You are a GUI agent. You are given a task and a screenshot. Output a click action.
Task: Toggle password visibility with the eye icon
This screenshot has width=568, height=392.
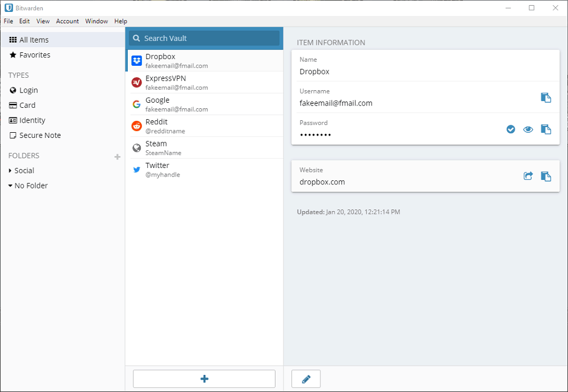point(528,129)
